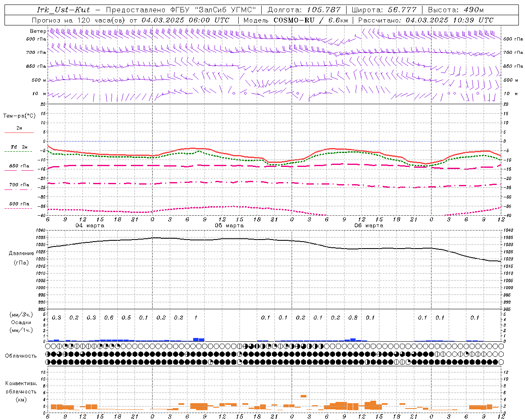525x420 pixels.
Task: Click the 'Ветер' wind panel label
Action: [38, 31]
